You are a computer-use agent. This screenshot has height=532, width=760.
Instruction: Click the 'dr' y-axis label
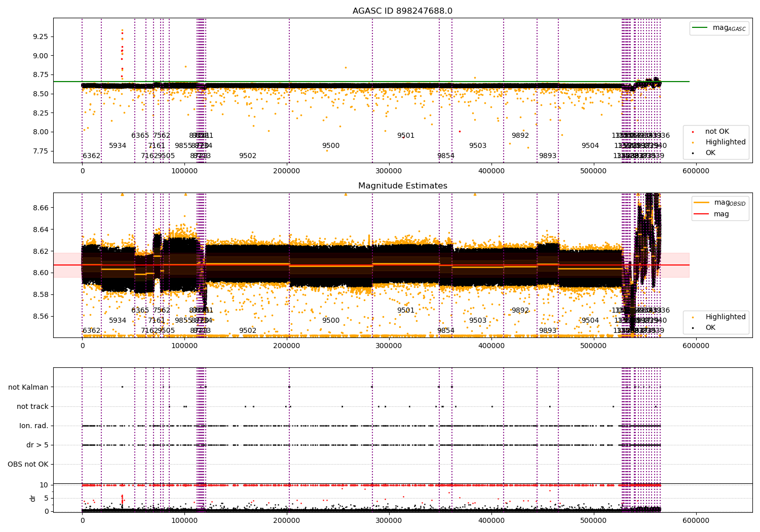tap(33, 498)
